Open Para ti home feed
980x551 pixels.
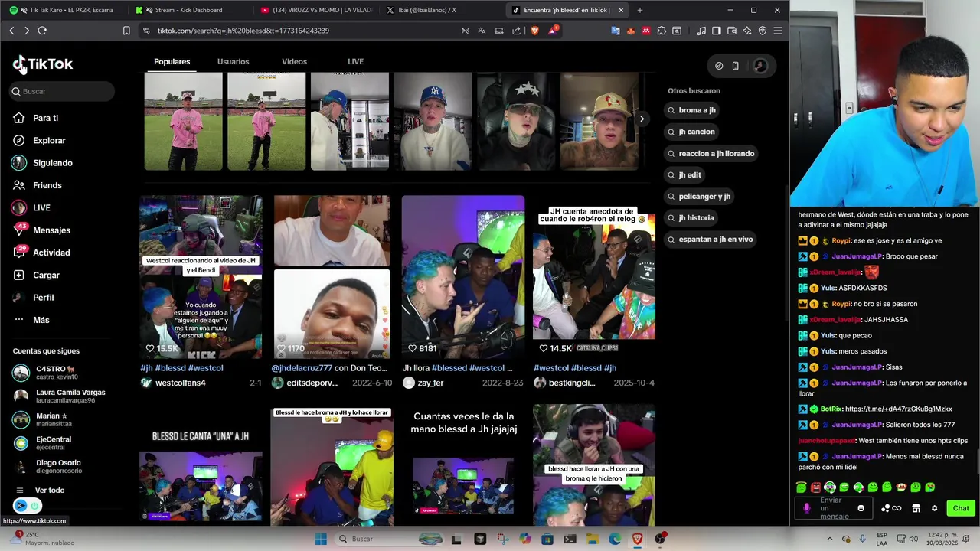tap(35, 118)
